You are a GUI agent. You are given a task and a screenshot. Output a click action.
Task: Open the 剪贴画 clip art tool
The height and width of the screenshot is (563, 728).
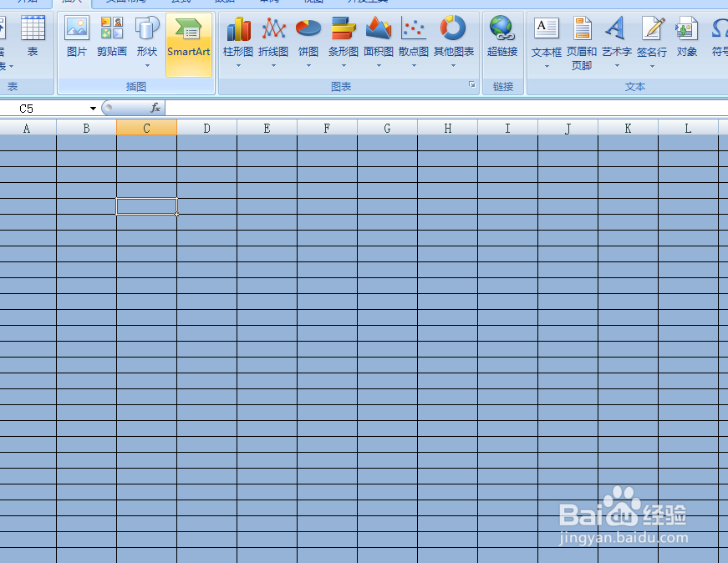tap(112, 36)
